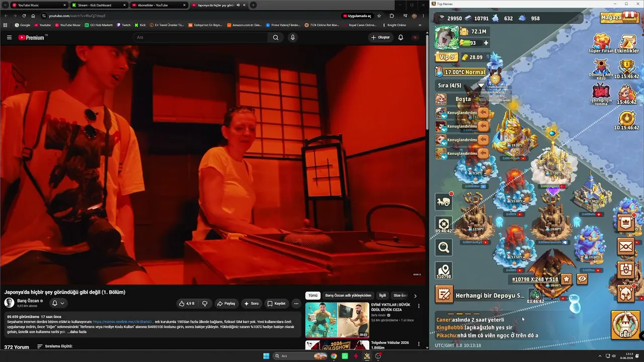This screenshot has height=362, width=644.
Task: Click the YouTube search magnifier button
Action: point(276,37)
